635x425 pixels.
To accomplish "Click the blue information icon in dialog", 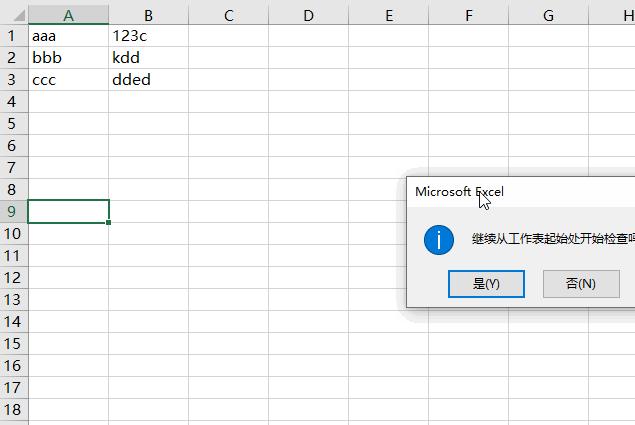I will click(x=439, y=240).
